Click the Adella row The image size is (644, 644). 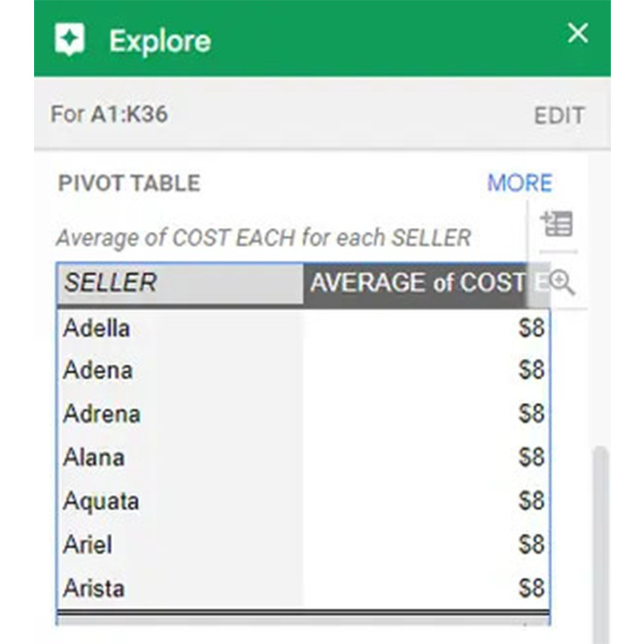pos(97,328)
